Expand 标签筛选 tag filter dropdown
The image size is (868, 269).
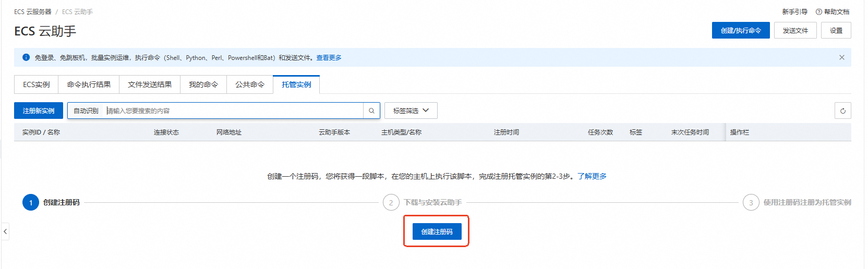pos(411,111)
